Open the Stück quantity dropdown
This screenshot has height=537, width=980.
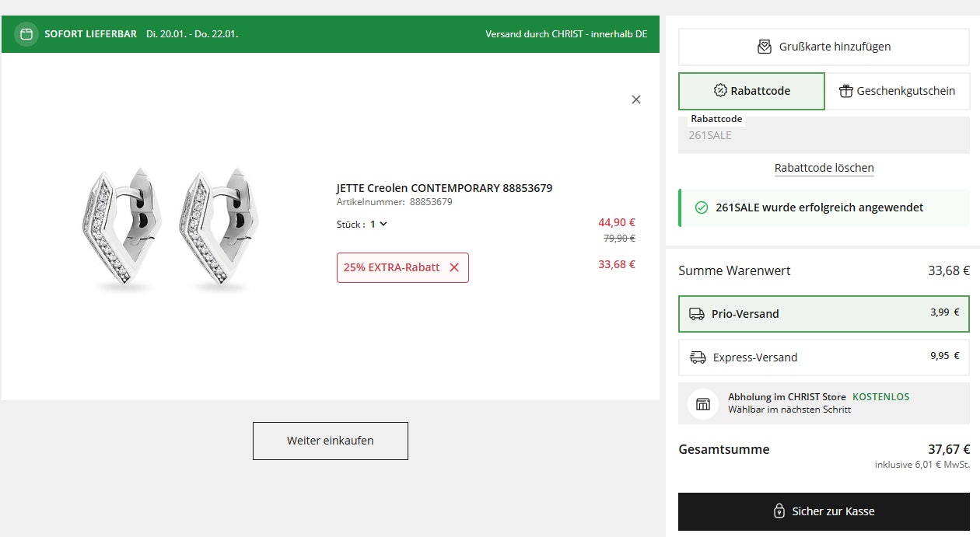(379, 224)
